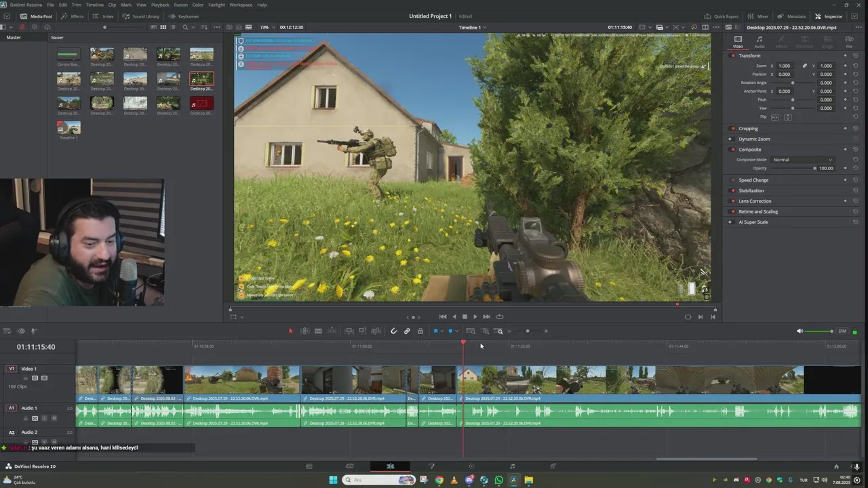Select the Censor Beep audio clip thumbnail
This screenshot has height=488, width=868.
point(68,54)
